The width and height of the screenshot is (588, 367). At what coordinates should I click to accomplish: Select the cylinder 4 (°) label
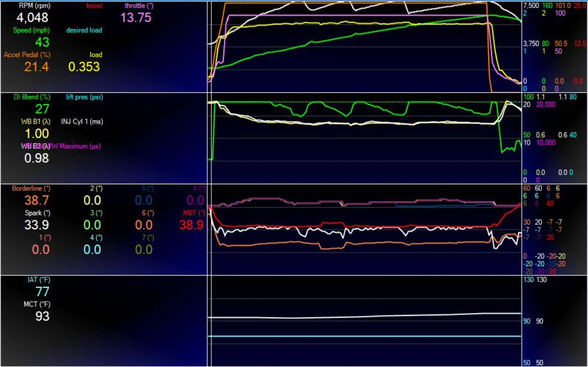96,238
